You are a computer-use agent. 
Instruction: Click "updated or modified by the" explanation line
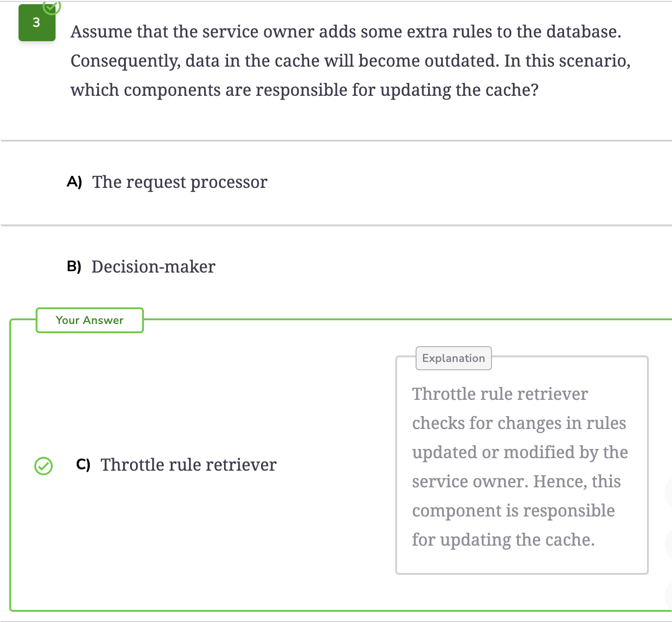[x=520, y=453]
